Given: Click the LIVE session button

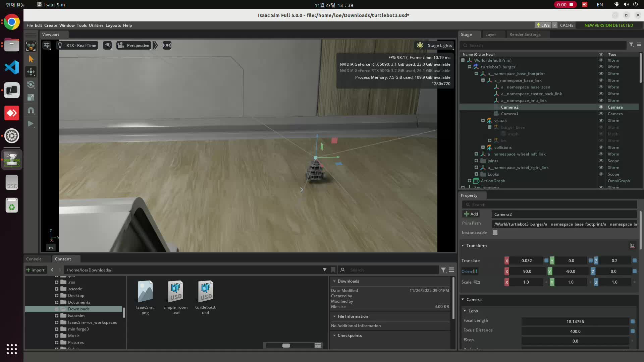Looking at the screenshot, I should coord(543,25).
